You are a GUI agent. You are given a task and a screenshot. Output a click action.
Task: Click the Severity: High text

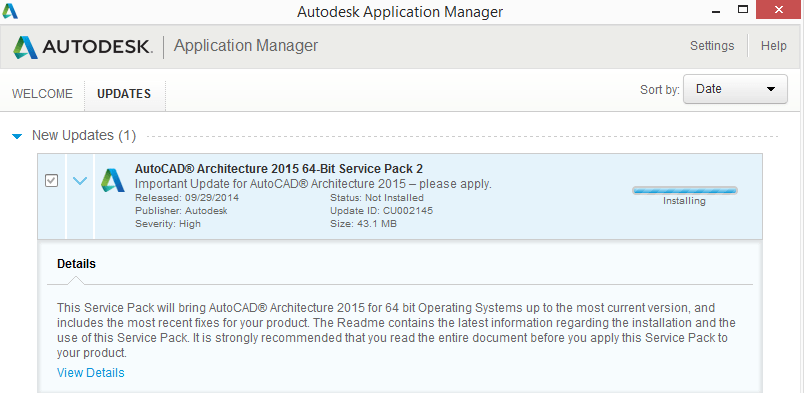click(x=168, y=224)
